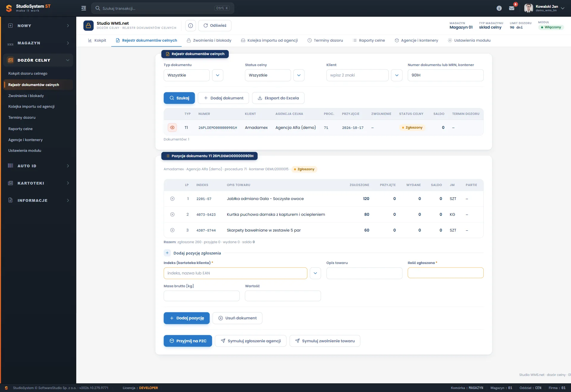Click Usuń dokument button

(237, 318)
